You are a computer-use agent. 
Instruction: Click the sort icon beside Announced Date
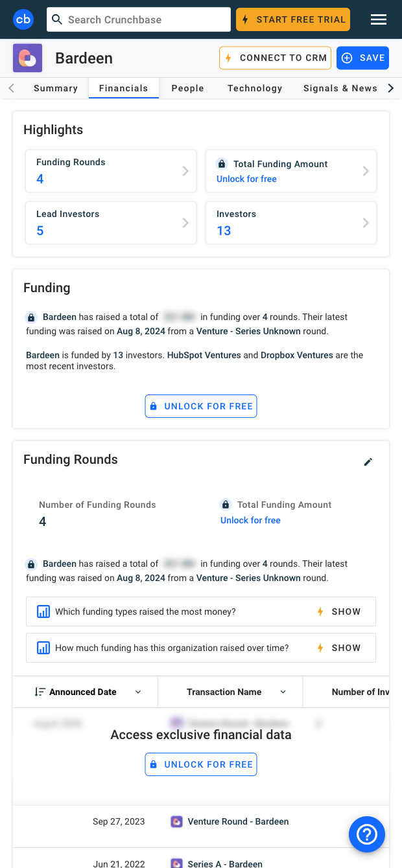click(x=40, y=692)
